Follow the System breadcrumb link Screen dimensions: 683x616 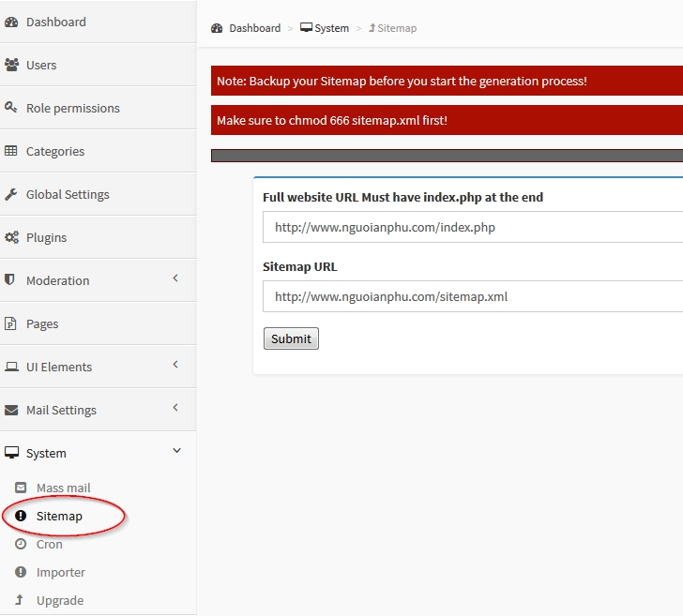[331, 28]
